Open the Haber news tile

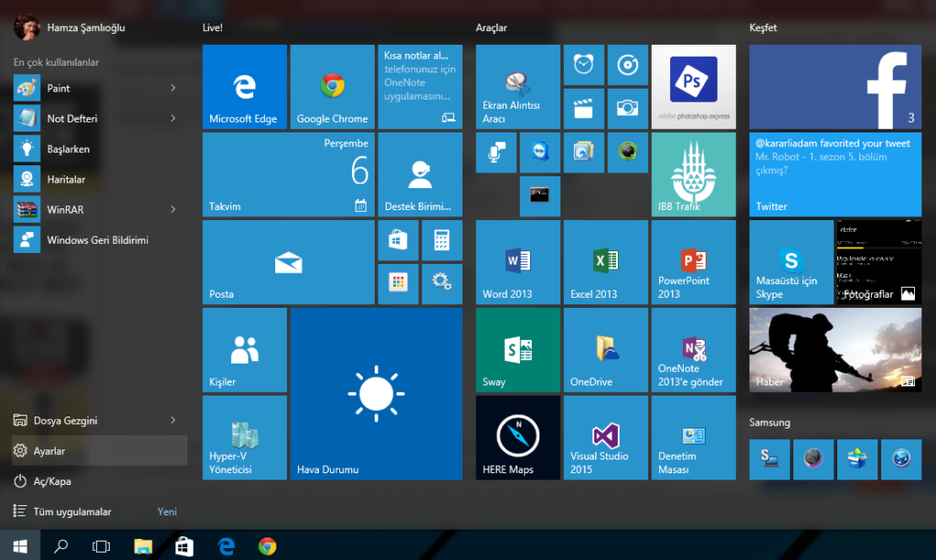pyautogui.click(x=835, y=350)
